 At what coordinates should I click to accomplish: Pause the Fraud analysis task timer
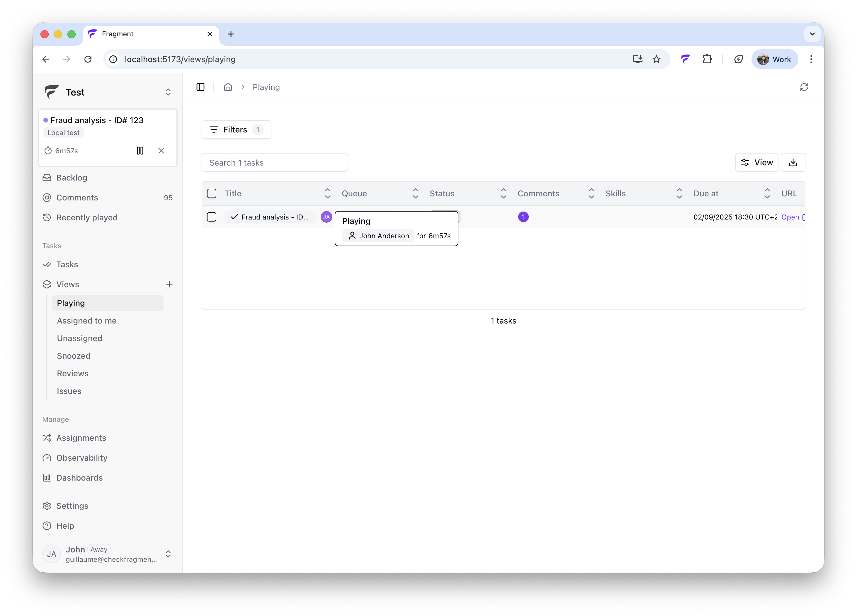tap(140, 151)
